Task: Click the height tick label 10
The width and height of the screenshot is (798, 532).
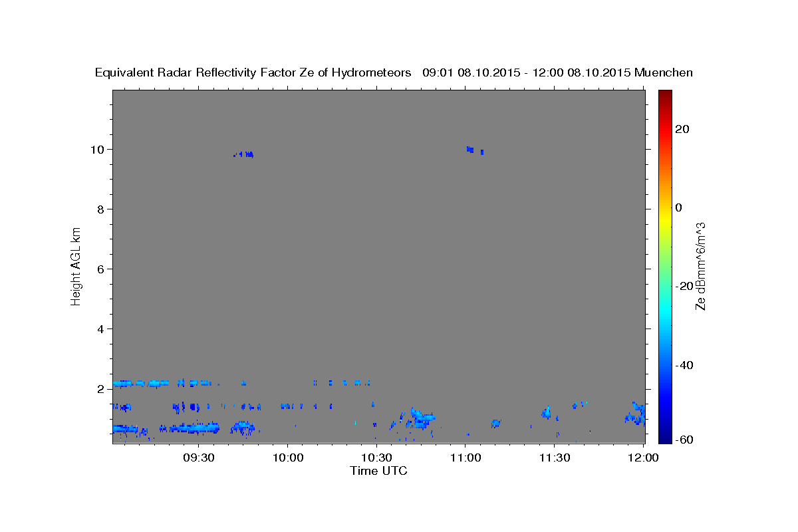Action: point(98,149)
